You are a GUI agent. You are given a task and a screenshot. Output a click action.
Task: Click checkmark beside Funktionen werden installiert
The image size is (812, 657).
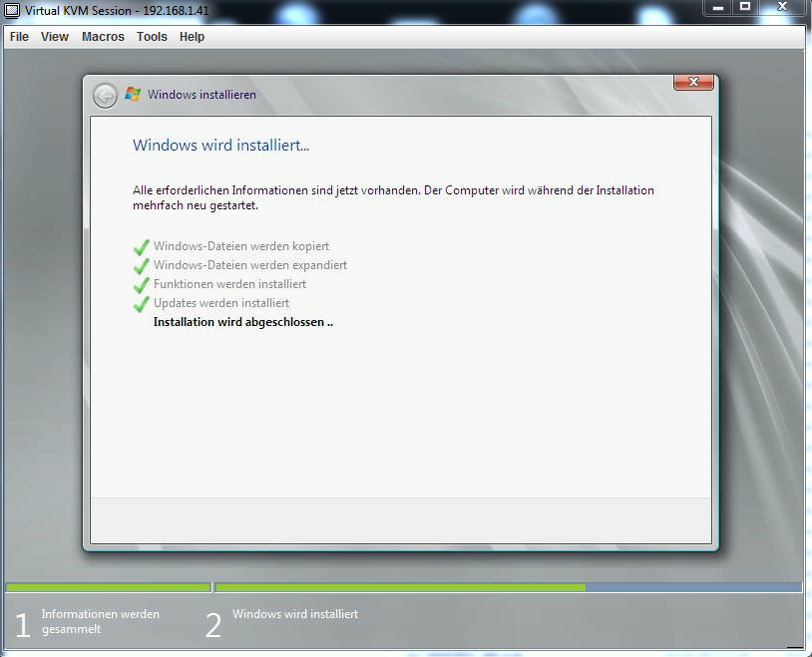click(x=142, y=285)
